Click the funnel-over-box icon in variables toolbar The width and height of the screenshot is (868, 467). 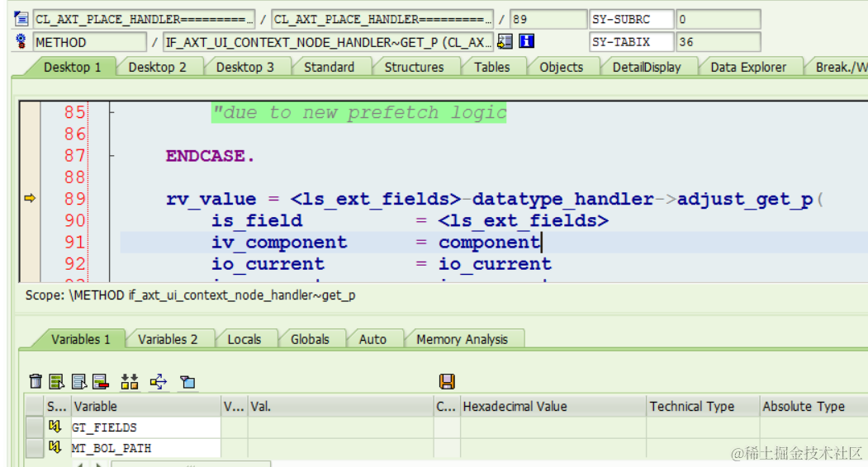[187, 381]
